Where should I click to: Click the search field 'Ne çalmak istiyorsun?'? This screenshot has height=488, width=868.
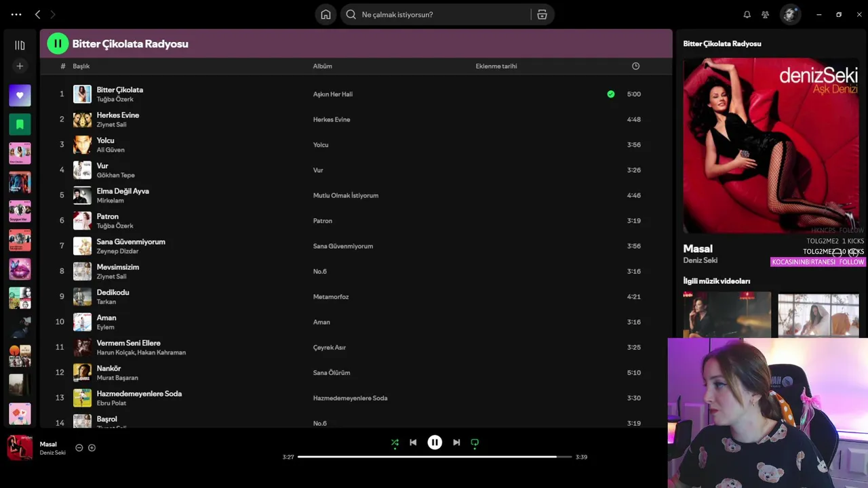pos(436,14)
